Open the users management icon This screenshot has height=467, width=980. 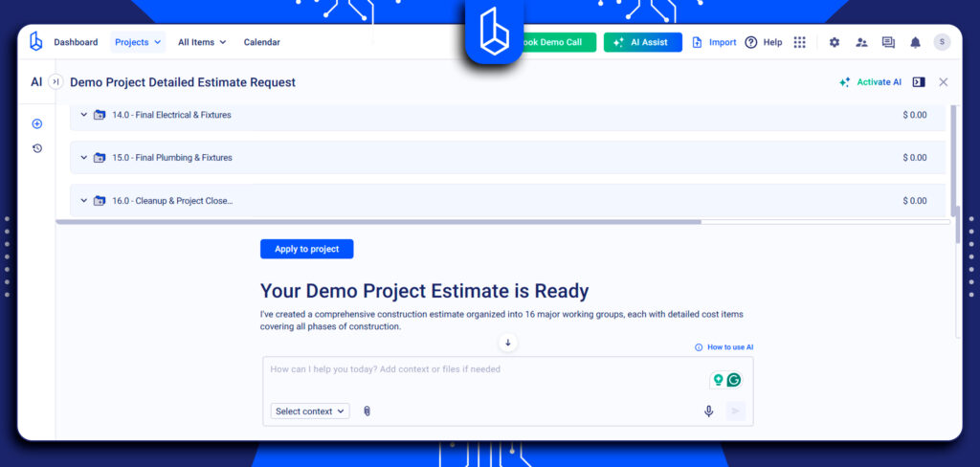(862, 42)
